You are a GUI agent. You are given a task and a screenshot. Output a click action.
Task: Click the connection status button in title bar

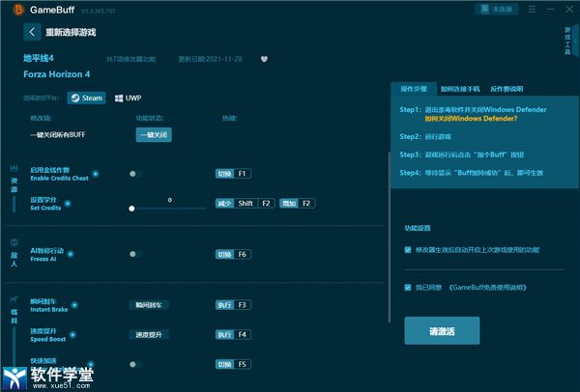tap(497, 10)
